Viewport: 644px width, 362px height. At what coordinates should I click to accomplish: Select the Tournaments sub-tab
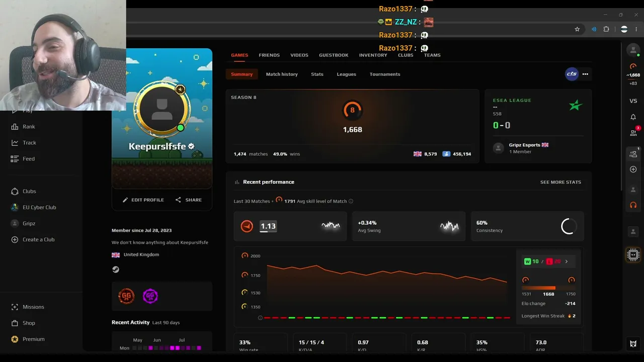tap(385, 74)
